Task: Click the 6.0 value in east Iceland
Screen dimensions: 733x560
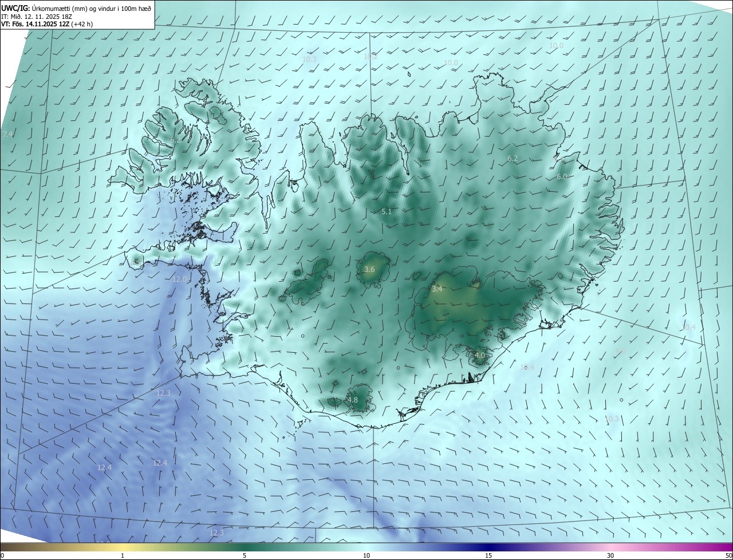Action: coord(562,177)
